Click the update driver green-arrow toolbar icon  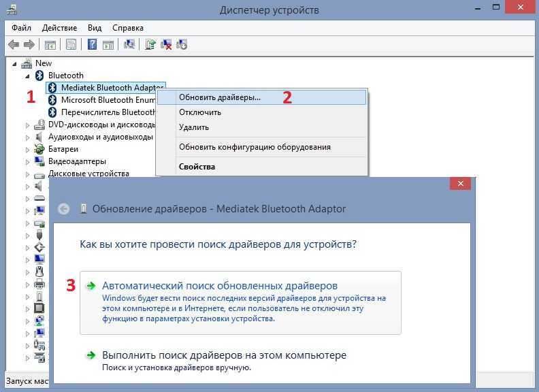[150, 44]
